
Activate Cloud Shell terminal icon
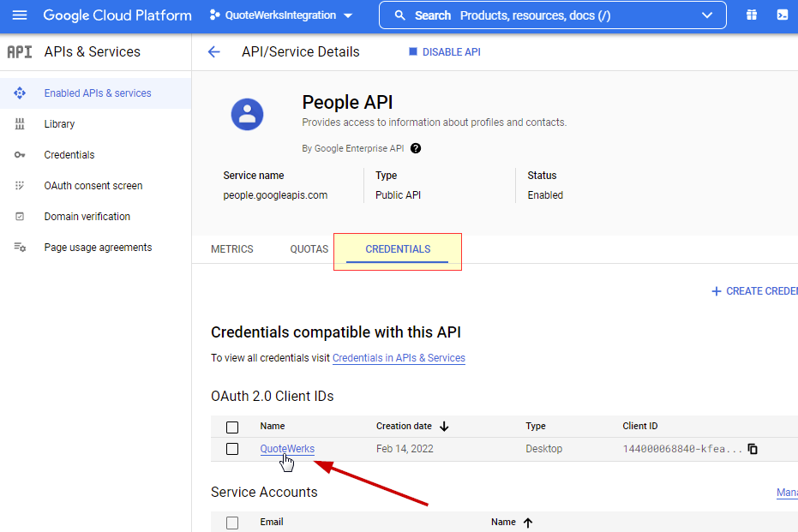pos(782,15)
